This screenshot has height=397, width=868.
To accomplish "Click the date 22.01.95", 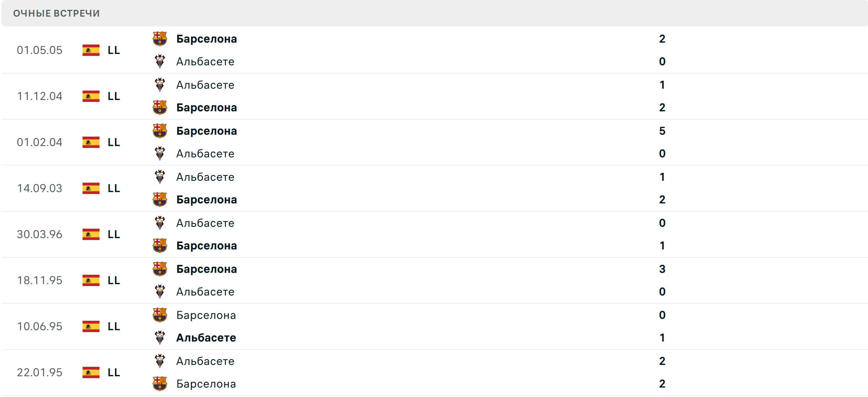I will [40, 373].
